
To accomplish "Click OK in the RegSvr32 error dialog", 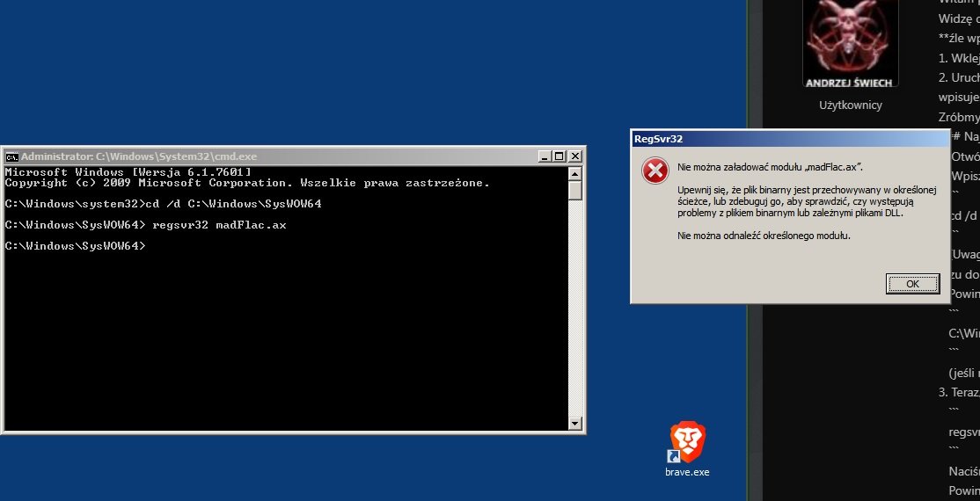I will point(912,284).
